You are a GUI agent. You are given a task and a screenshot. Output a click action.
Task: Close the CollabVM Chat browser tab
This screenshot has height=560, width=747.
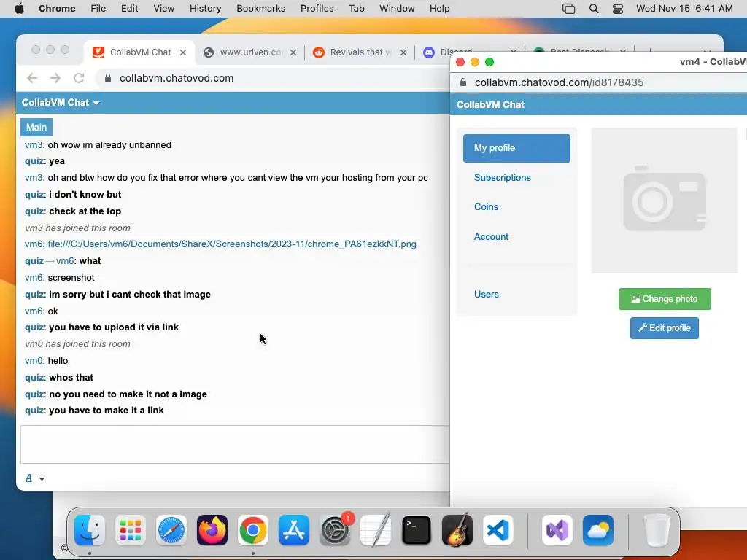[x=183, y=52]
